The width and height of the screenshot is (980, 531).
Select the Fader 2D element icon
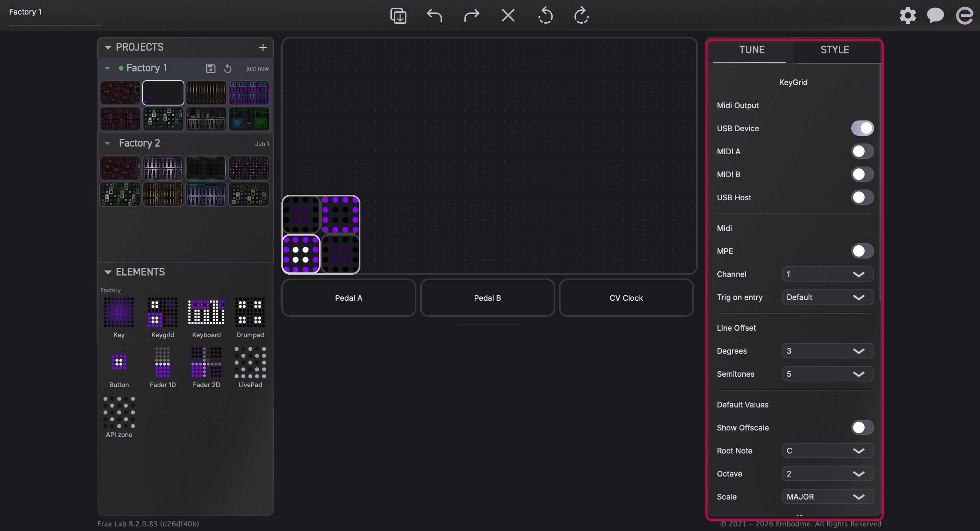(206, 362)
